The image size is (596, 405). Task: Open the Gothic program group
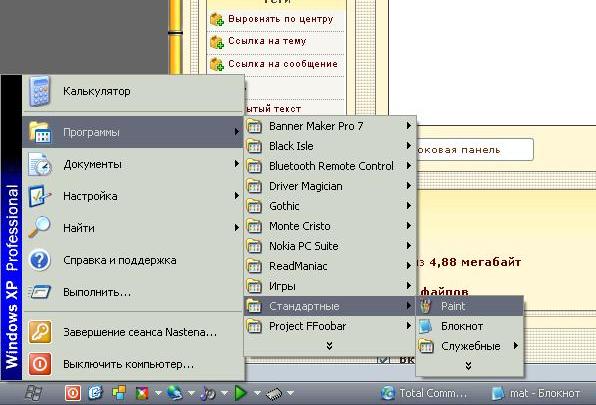click(x=330, y=206)
